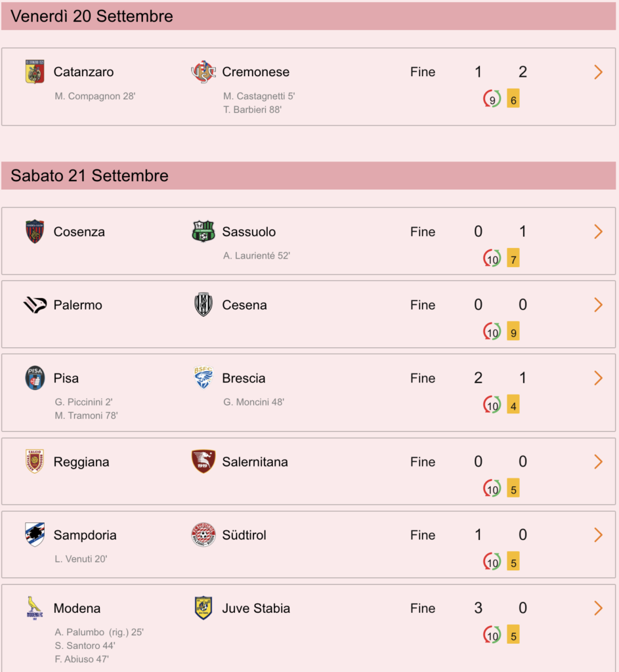The width and height of the screenshot is (619, 672).
Task: Click the yellow 7 badge for Cosenza match
Action: pyautogui.click(x=513, y=258)
